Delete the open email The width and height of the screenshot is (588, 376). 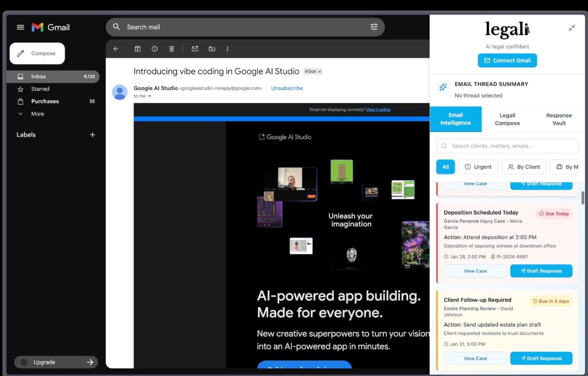pos(171,48)
